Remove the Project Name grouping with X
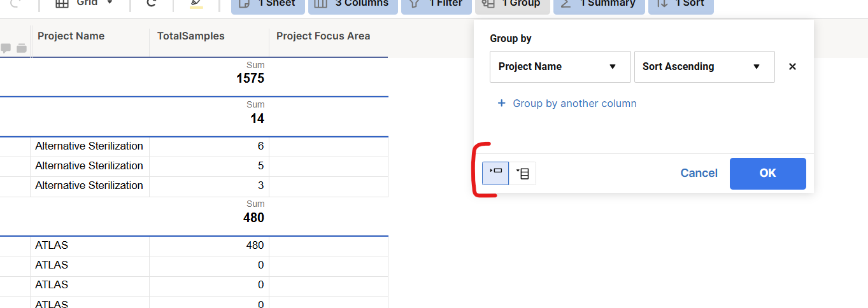Image resolution: width=868 pixels, height=308 pixels. tap(792, 67)
